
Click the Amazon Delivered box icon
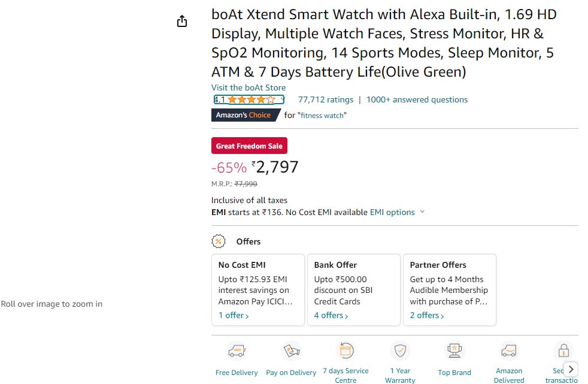[509, 351]
